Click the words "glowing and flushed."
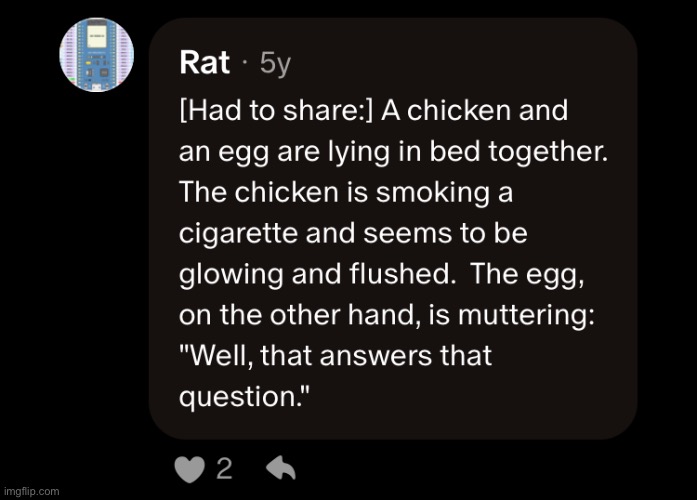Screen dimensions: 697x500 317,274
